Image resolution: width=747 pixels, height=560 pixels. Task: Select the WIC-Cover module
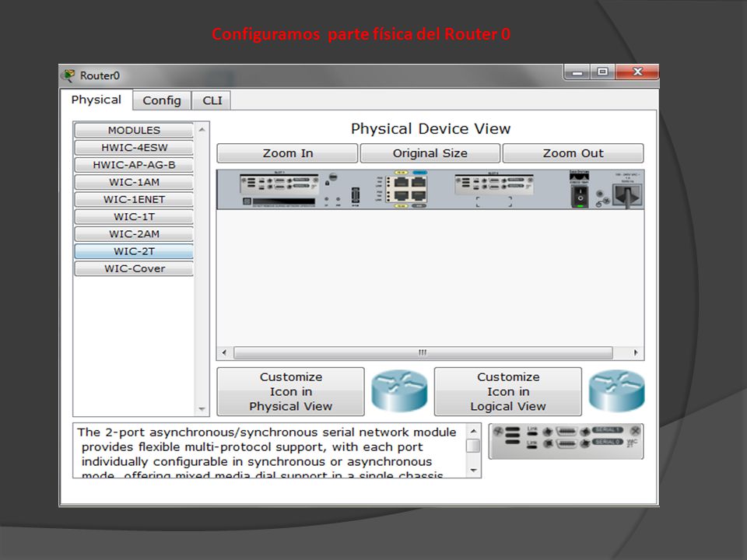point(134,268)
